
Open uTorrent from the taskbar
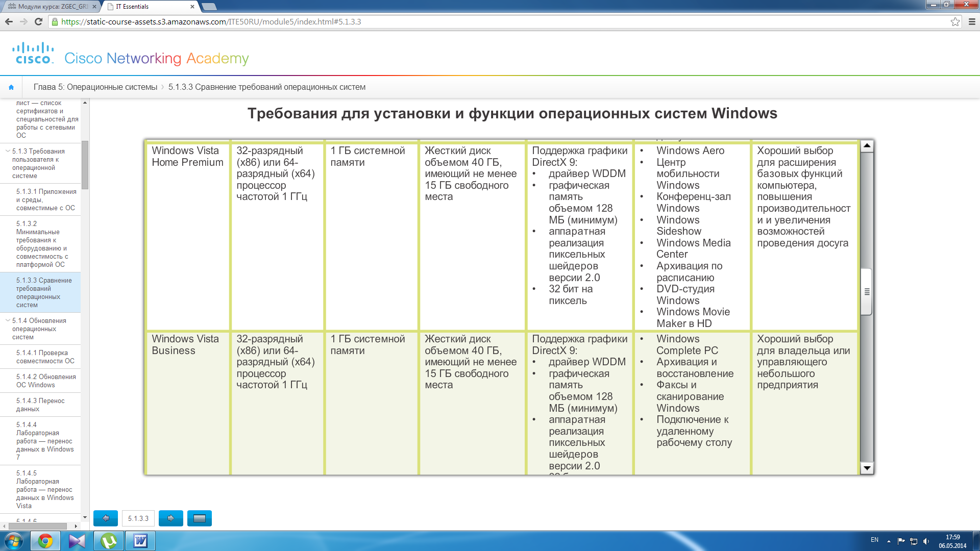109,541
